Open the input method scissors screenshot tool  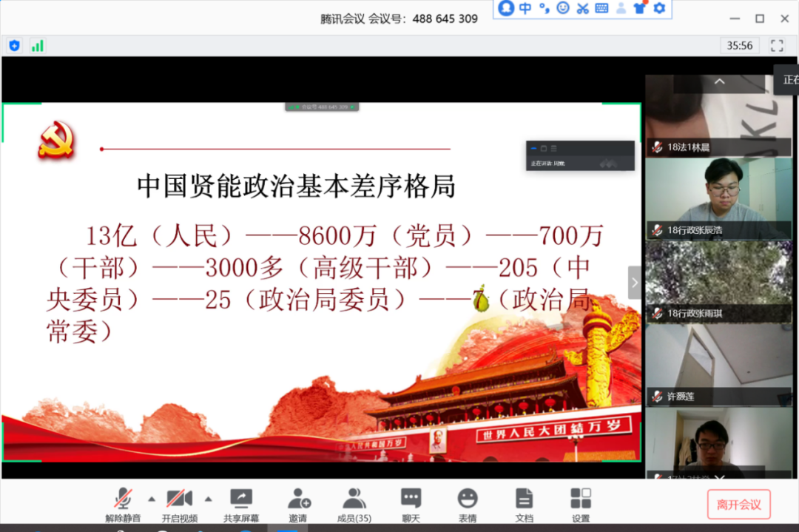(x=582, y=9)
